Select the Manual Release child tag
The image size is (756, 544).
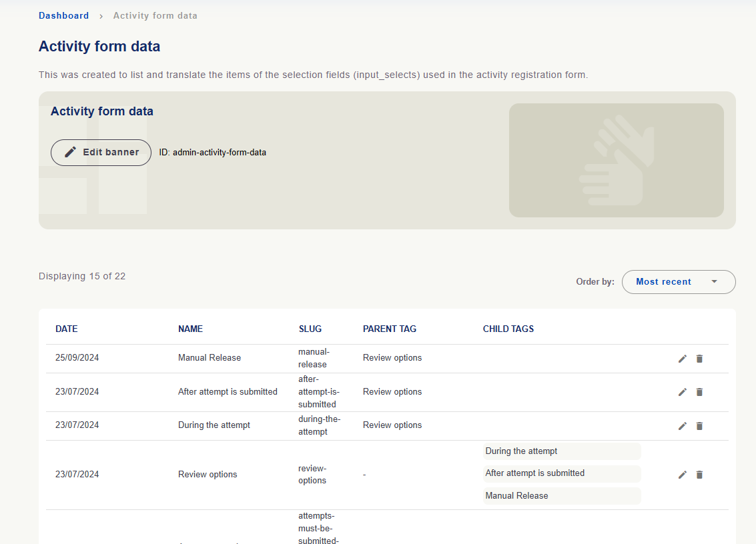coord(562,496)
